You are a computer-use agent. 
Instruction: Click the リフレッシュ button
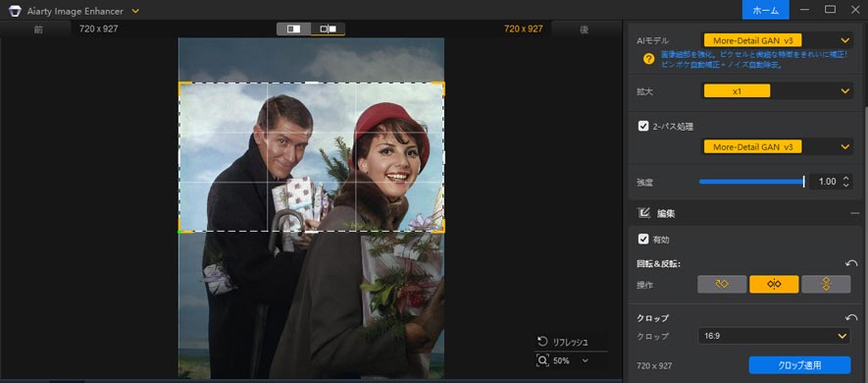pos(562,342)
